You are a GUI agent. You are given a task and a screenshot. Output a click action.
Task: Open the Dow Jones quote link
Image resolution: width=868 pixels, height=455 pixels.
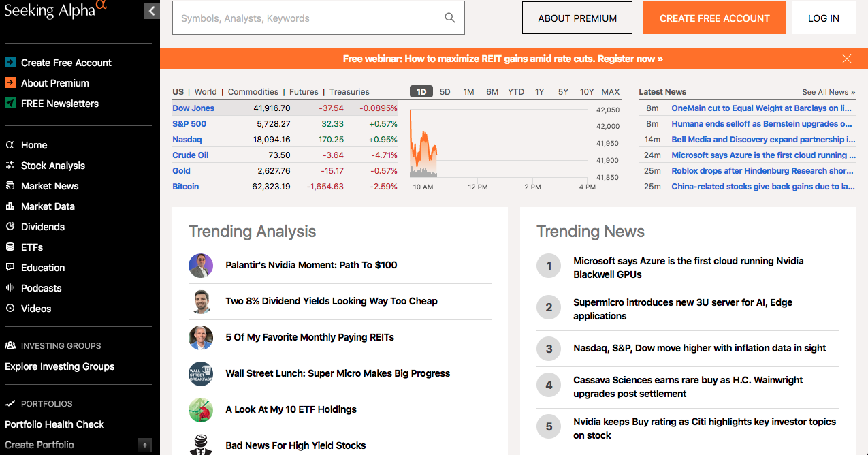(193, 108)
